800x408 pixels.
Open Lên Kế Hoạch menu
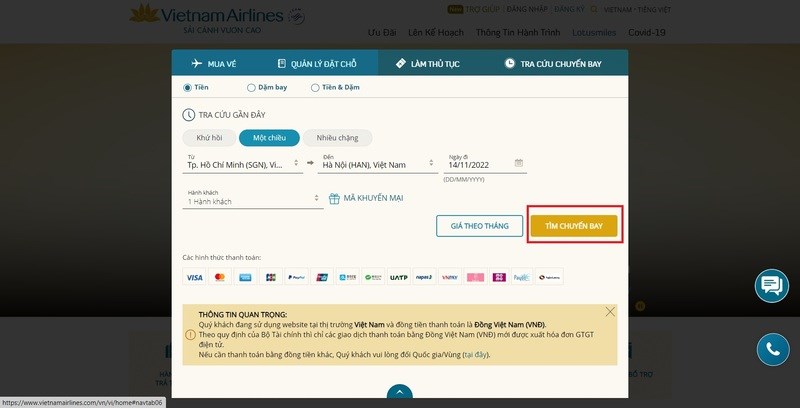pyautogui.click(x=436, y=32)
